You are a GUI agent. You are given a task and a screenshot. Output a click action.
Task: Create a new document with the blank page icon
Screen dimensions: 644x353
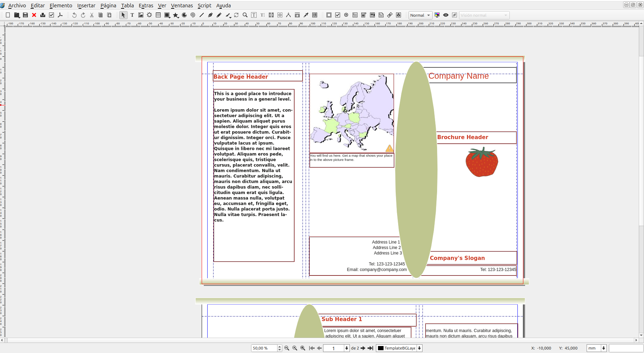[x=8, y=15]
